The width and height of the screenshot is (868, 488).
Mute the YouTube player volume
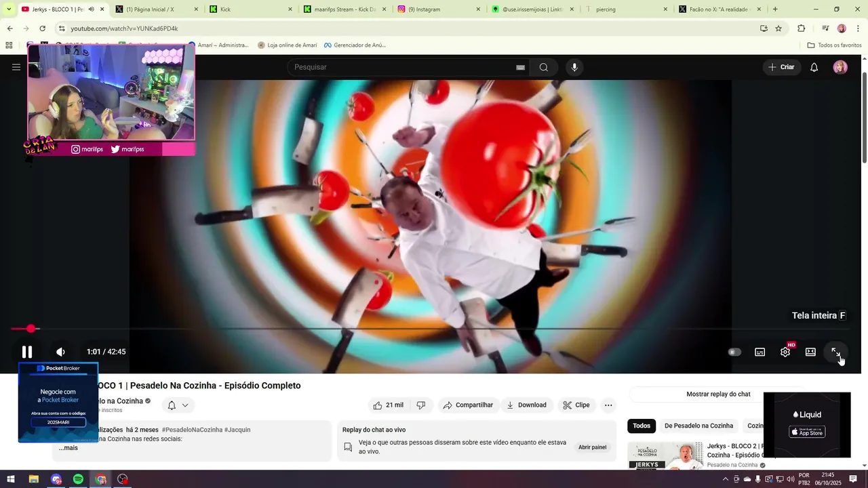(x=60, y=352)
